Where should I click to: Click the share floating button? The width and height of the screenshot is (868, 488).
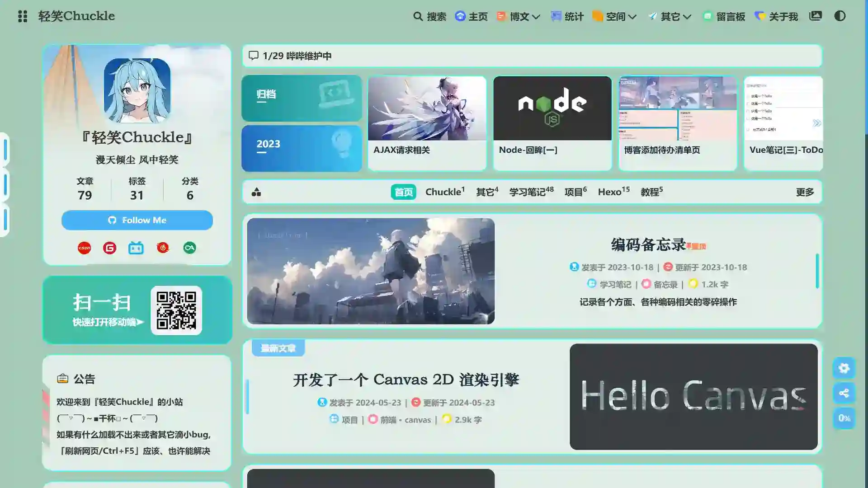[844, 393]
